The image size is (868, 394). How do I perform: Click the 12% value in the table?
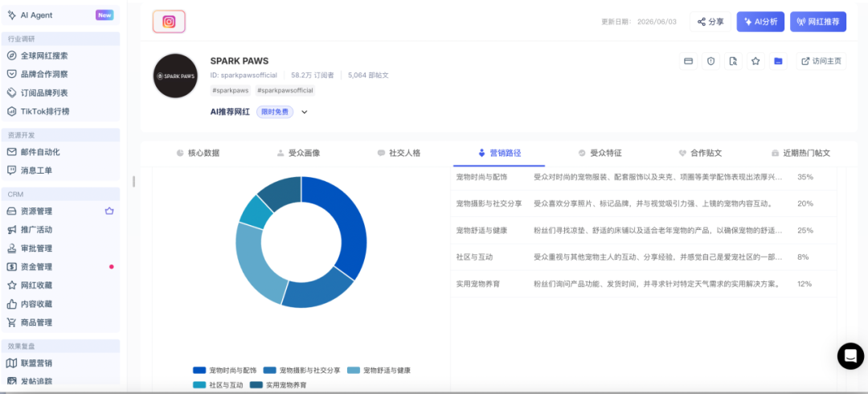(805, 284)
